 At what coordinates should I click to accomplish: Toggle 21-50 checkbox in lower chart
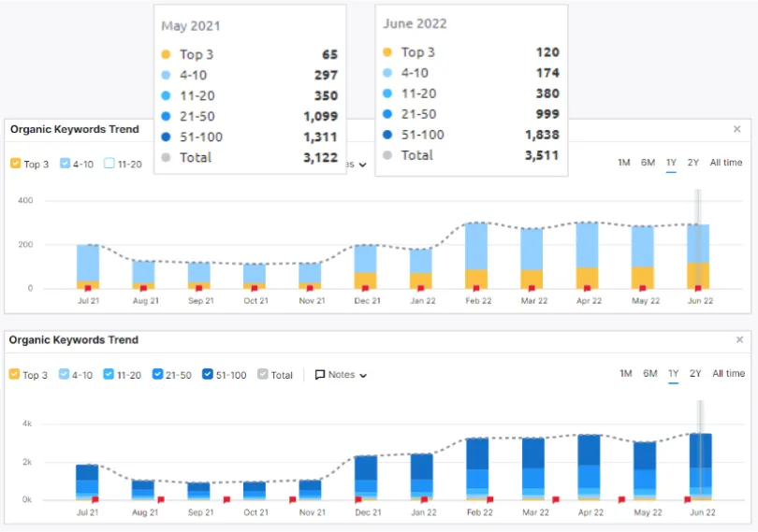pos(157,374)
